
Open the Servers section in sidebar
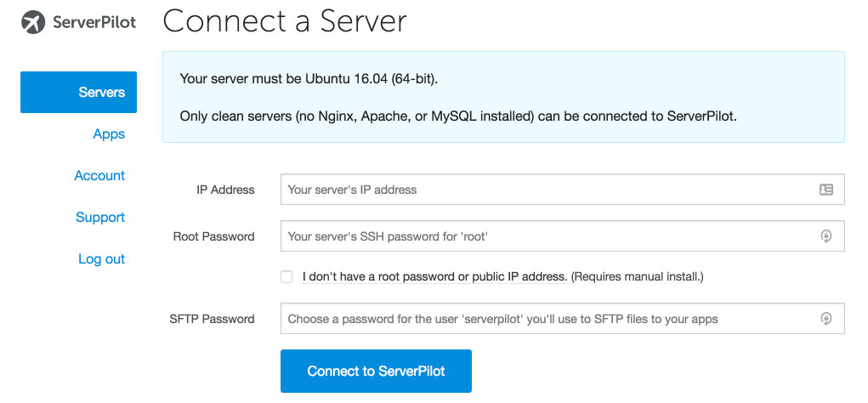pos(78,92)
